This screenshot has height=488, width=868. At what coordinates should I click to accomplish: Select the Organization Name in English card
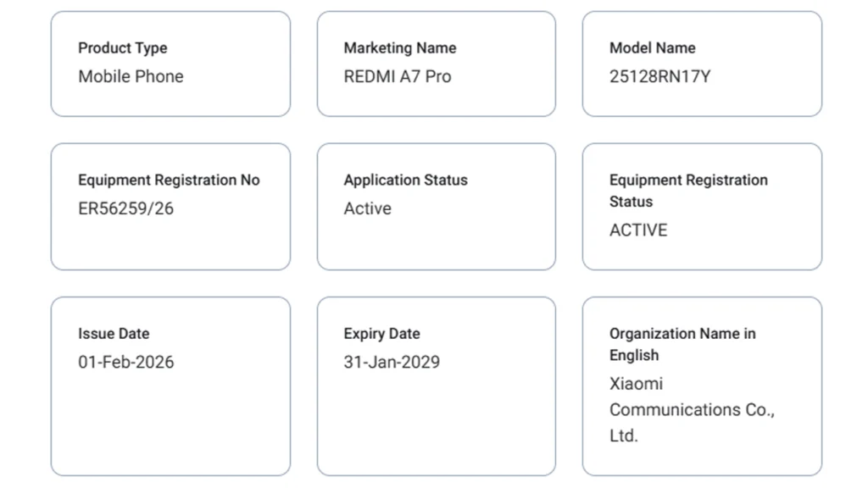pos(702,385)
